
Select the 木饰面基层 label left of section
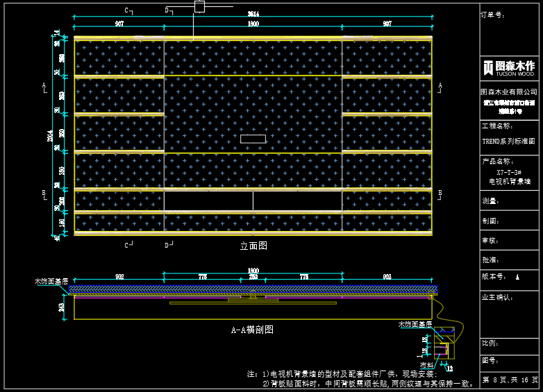click(51, 282)
